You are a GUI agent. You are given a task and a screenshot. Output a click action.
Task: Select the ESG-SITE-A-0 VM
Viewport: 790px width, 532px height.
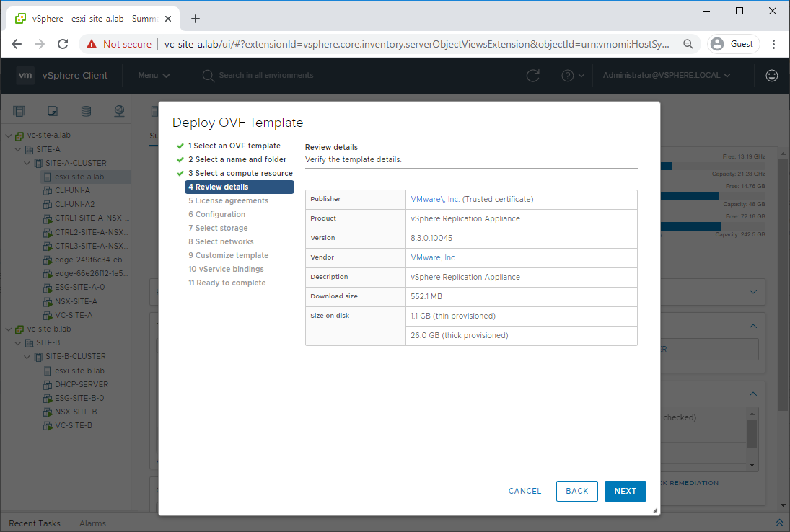pyautogui.click(x=79, y=287)
